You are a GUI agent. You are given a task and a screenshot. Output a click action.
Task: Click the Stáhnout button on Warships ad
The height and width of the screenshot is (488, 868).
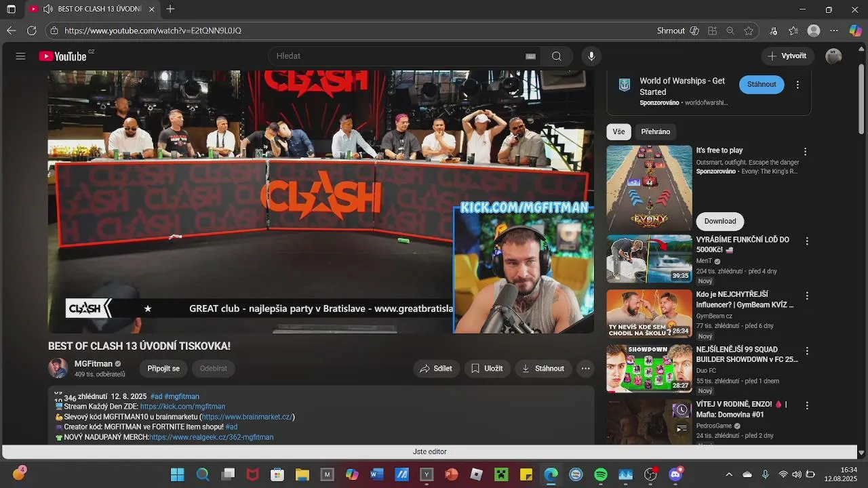(762, 85)
